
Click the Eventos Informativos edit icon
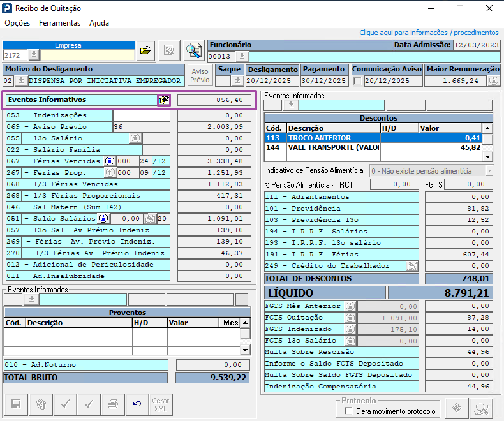pos(164,100)
